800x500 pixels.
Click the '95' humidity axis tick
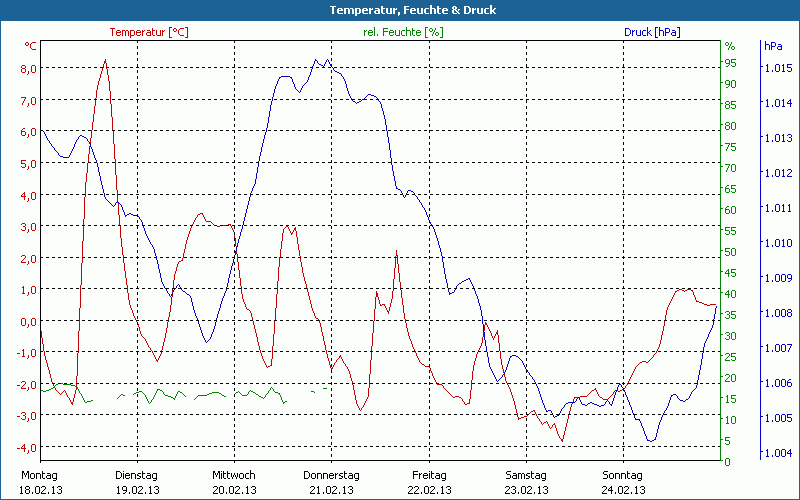730,63
